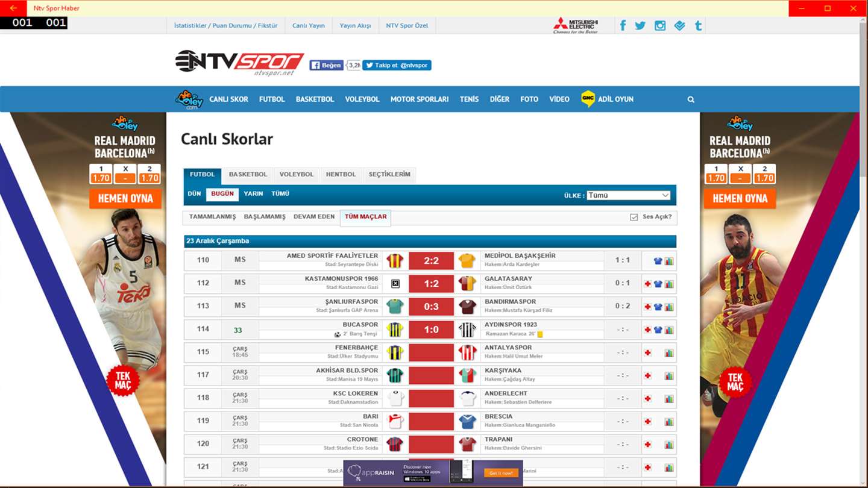This screenshot has height=488, width=868.
Task: Go back with the red arrow button
Action: coord(13,8)
